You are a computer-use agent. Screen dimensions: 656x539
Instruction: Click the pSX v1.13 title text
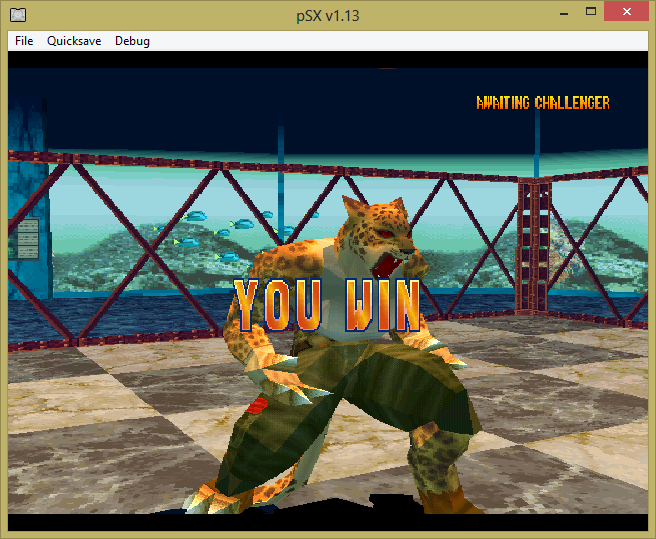328,15
